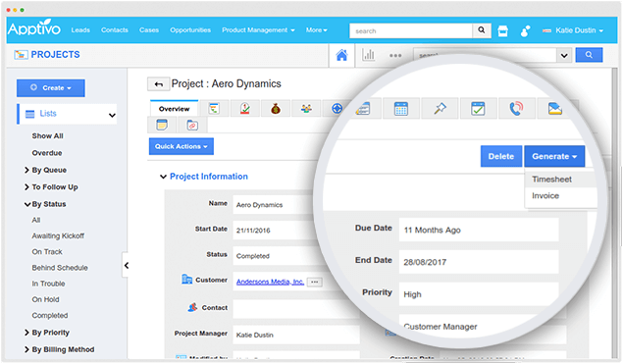Open the tasks checkbox-calendar tab icon
This screenshot has height=364, width=623.
click(478, 108)
